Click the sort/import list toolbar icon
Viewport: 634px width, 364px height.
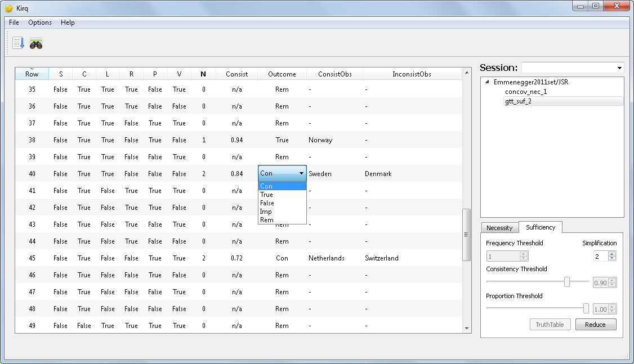click(x=18, y=43)
